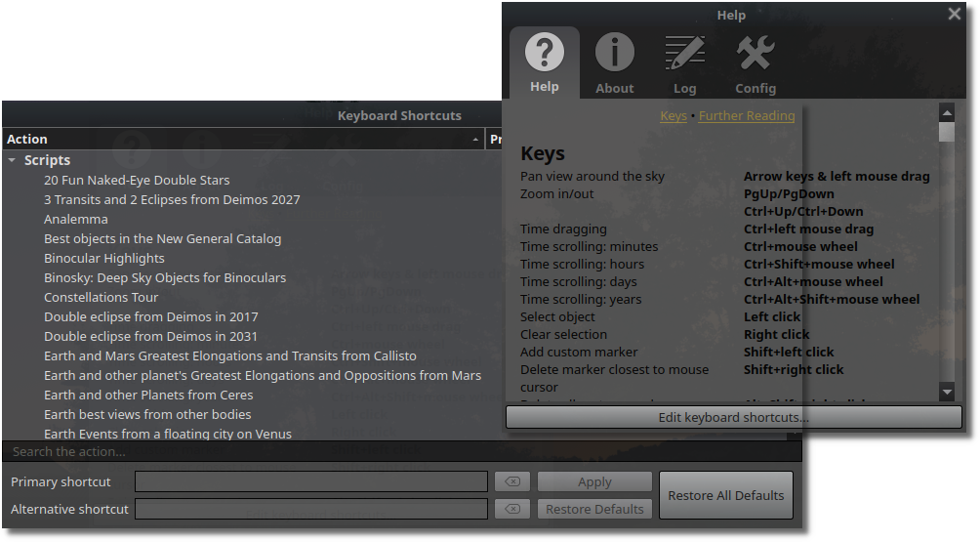Viewport: 980px width, 542px height.
Task: Click the Scripts group label
Action: tap(47, 160)
